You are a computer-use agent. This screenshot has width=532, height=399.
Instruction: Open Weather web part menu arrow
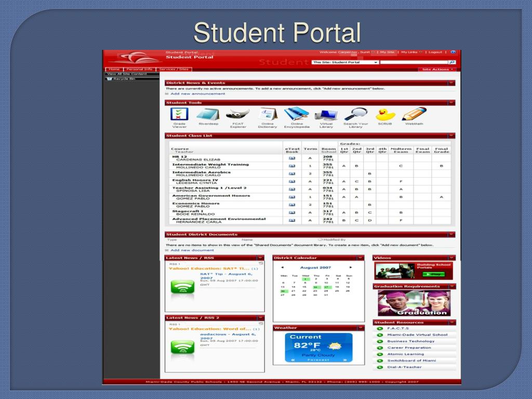pyautogui.click(x=361, y=328)
